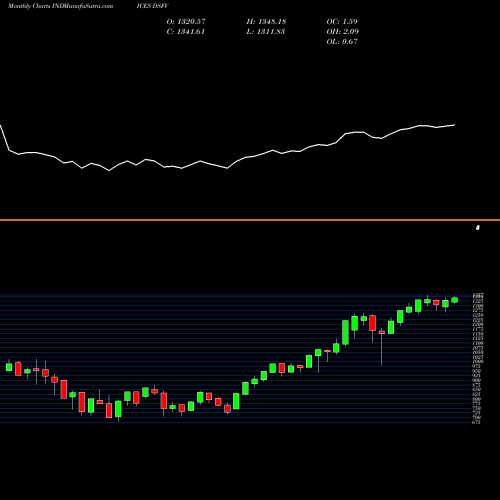Click the 'OH: 2.09' readout

(x=343, y=31)
